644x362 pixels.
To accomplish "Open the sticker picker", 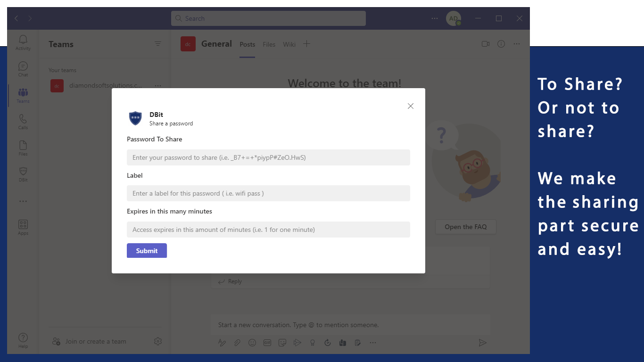I will coord(282,343).
